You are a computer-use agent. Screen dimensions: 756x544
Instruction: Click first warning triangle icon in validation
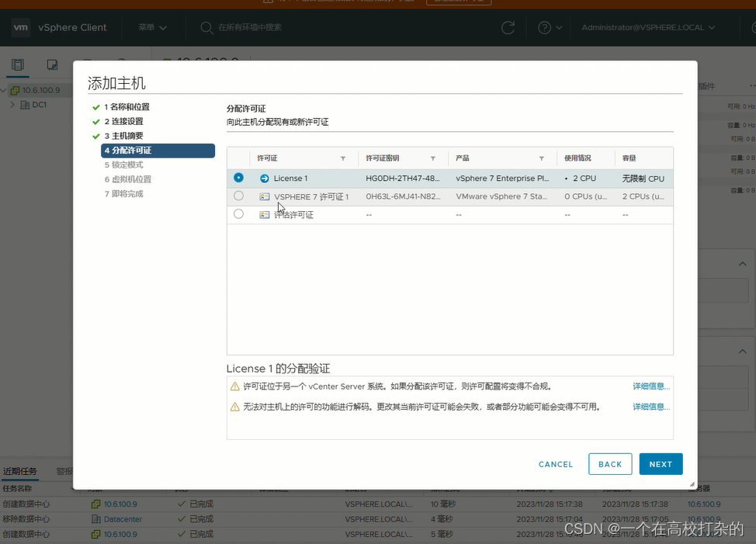click(235, 386)
